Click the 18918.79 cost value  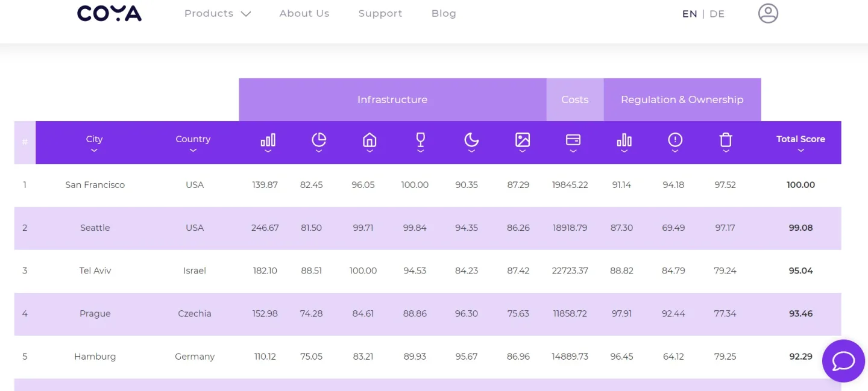coord(570,228)
